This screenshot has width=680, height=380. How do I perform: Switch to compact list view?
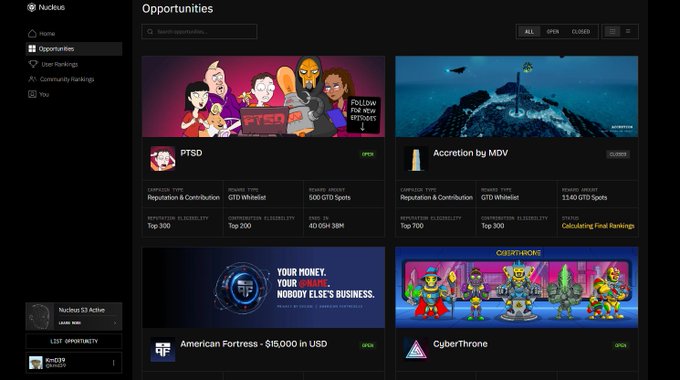(x=628, y=32)
